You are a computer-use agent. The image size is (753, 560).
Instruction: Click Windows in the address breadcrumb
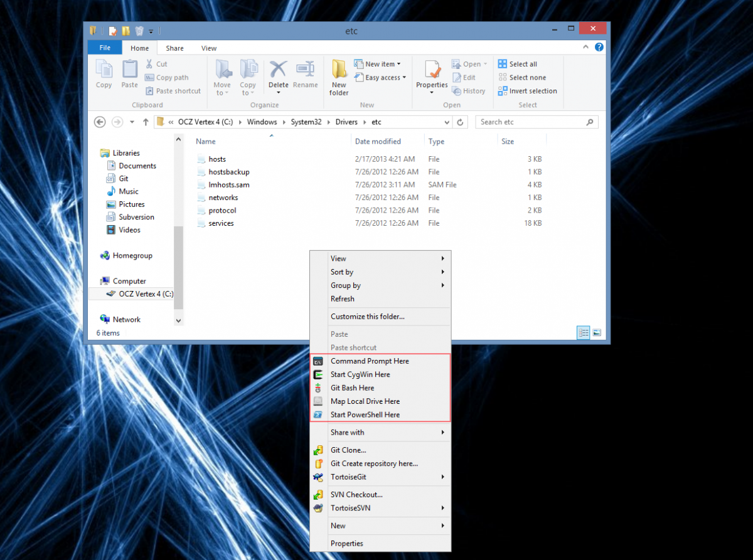262,122
